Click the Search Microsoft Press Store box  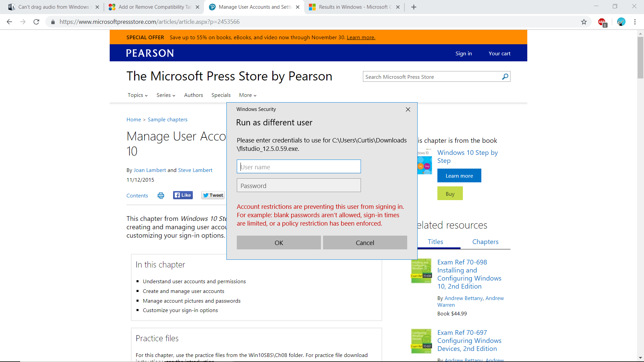(432, 77)
